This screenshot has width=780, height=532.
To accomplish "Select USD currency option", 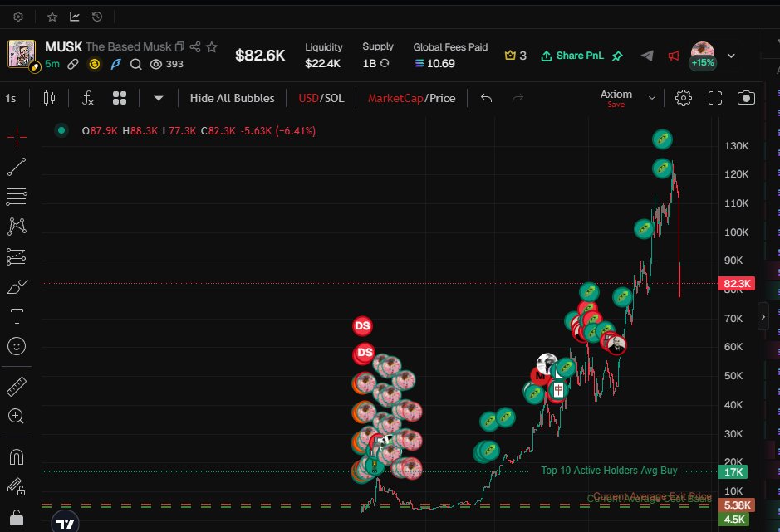I will point(308,99).
